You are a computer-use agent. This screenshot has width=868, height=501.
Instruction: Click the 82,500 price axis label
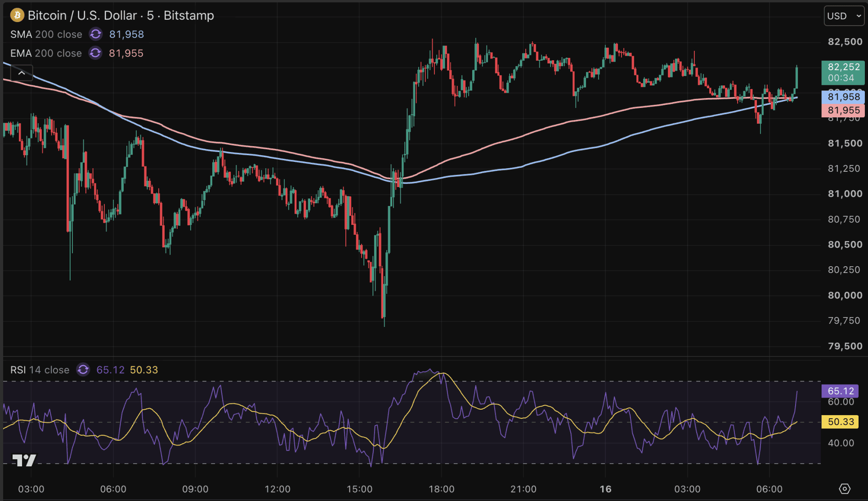click(845, 42)
